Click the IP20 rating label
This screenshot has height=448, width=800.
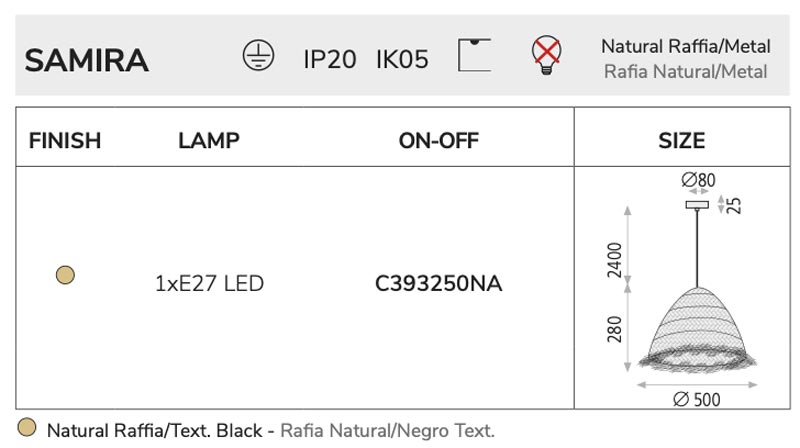(330, 59)
